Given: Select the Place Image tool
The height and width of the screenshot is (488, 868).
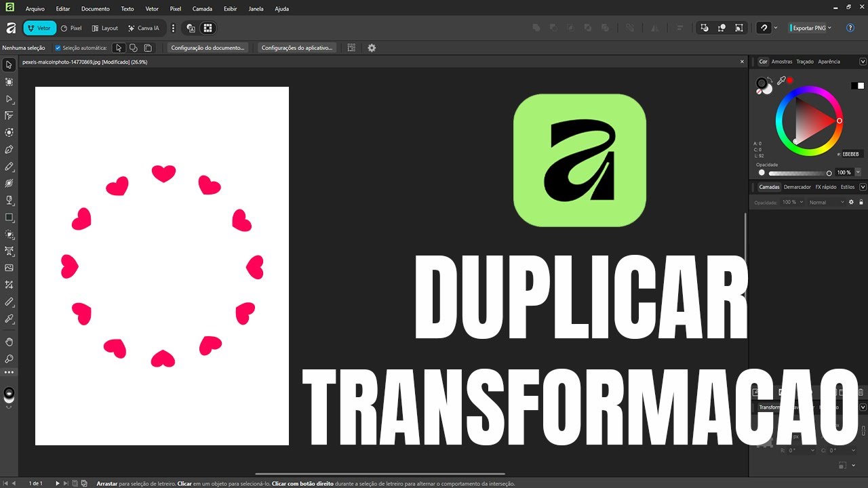Looking at the screenshot, I should coord(9,268).
